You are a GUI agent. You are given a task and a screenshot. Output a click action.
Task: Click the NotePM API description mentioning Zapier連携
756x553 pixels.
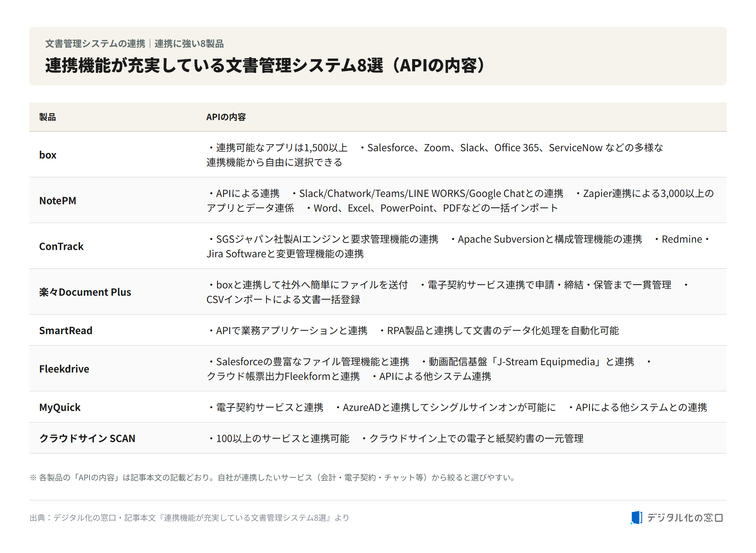coord(460,201)
